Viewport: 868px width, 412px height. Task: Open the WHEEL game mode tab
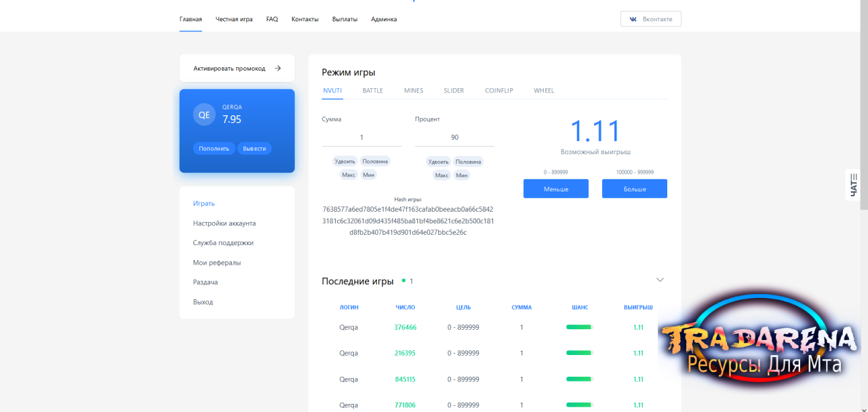click(544, 90)
